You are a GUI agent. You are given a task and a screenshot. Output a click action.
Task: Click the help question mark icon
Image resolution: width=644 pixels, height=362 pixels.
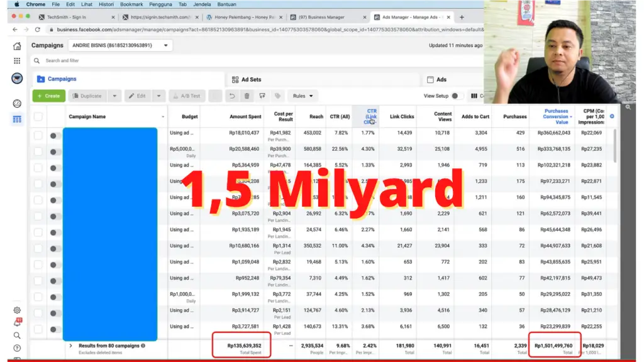pyautogui.click(x=17, y=348)
